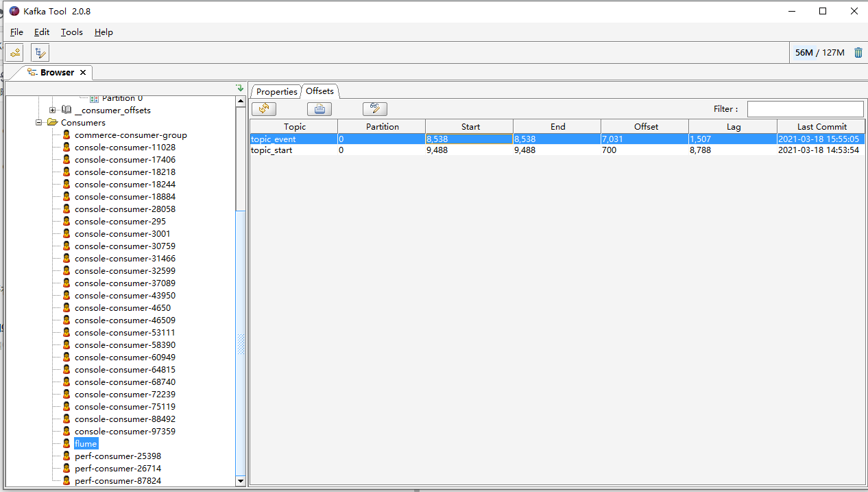The width and height of the screenshot is (868, 492).
Task: Sort by the Lag column header
Action: click(x=733, y=126)
